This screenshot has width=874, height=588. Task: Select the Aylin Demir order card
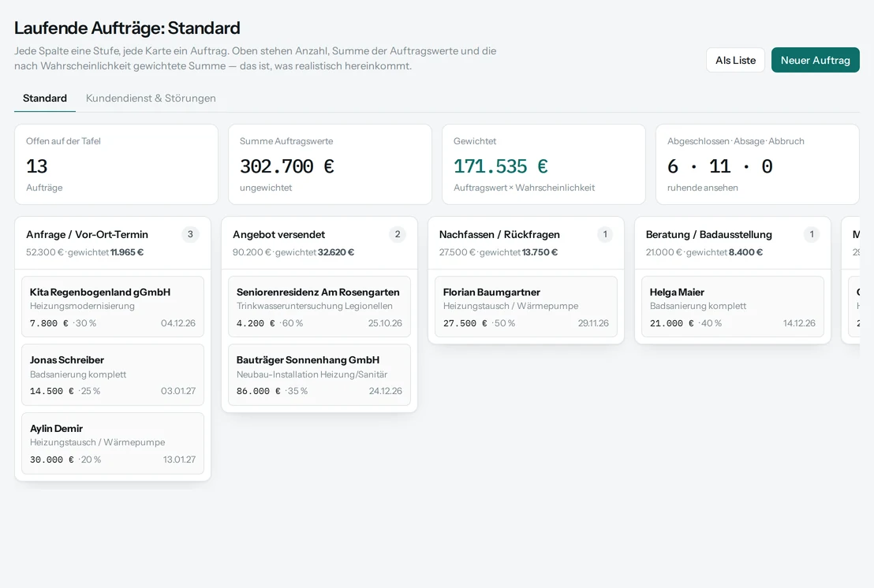click(113, 443)
